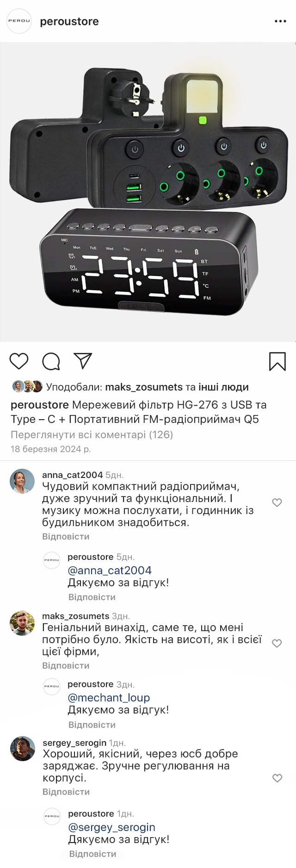Screen dimensions: 296x868
Task: Expand all 126 comments
Action: coord(92,434)
